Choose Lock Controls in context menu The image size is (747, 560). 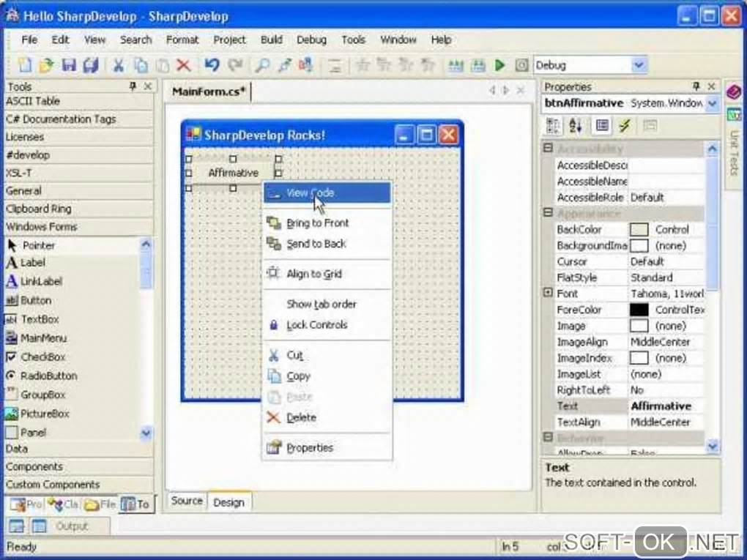click(327, 325)
